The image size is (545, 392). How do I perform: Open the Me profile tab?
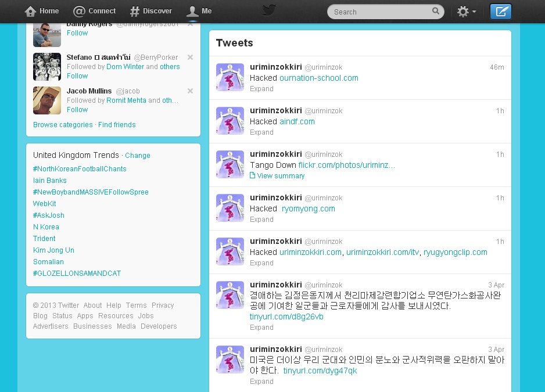[x=199, y=11]
